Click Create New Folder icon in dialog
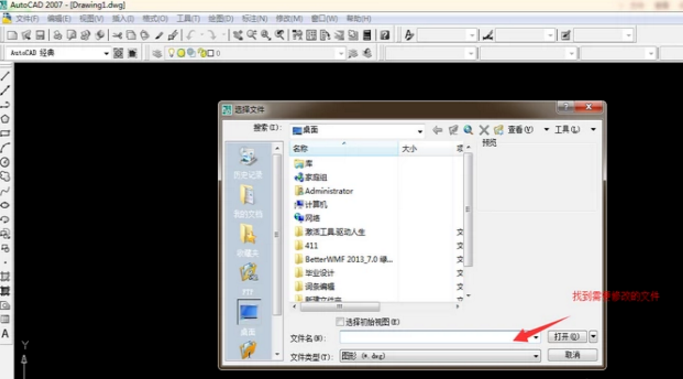Viewport: 683px width, 379px height. click(498, 130)
